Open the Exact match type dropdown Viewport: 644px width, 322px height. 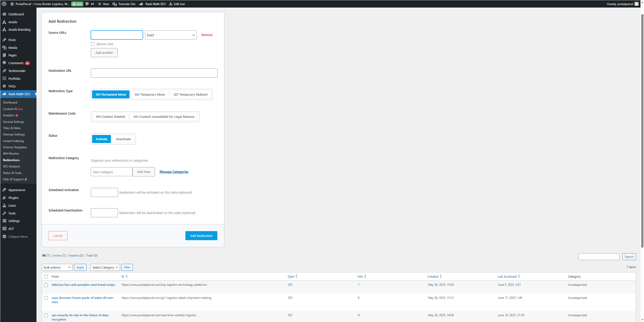[x=171, y=35]
